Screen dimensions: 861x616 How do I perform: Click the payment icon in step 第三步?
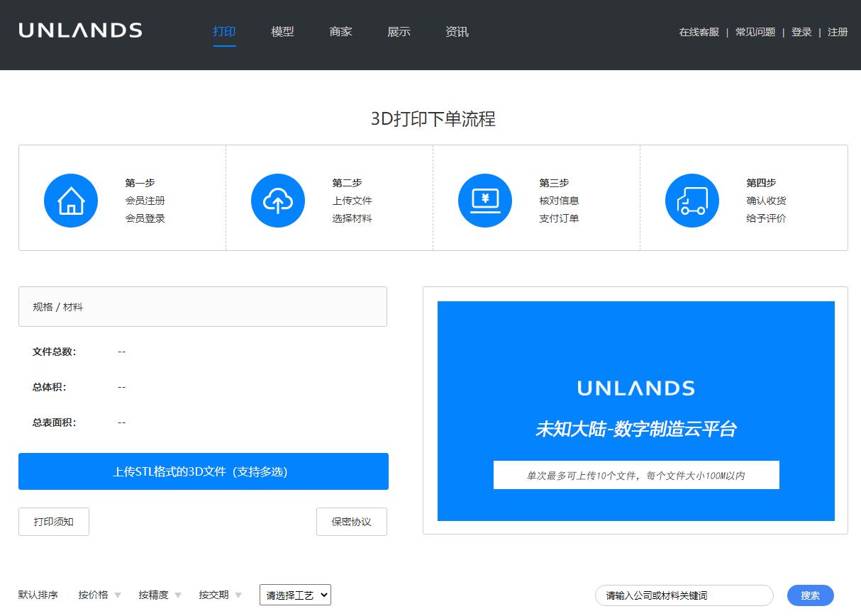click(x=485, y=201)
